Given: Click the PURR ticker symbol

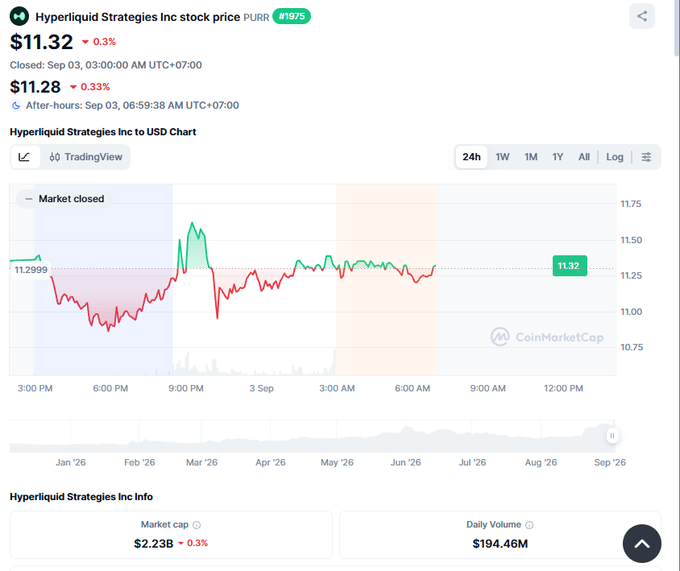Looking at the screenshot, I should (x=256, y=17).
